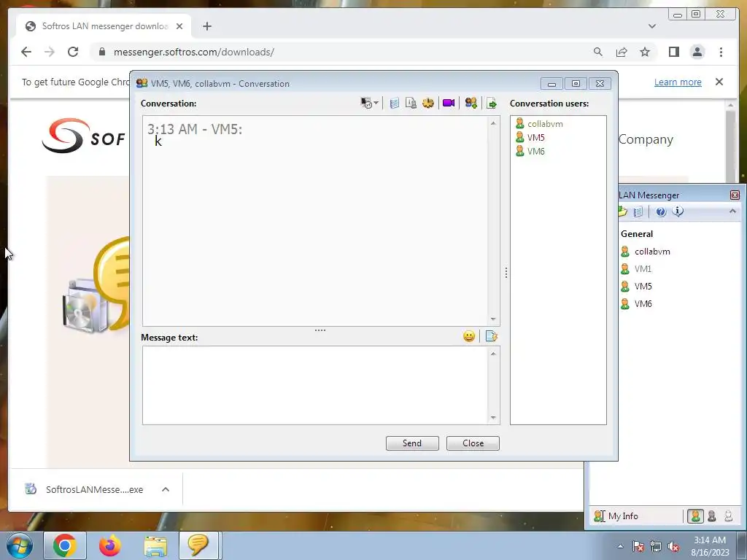Reload the Softros downloads page

pyautogui.click(x=73, y=52)
